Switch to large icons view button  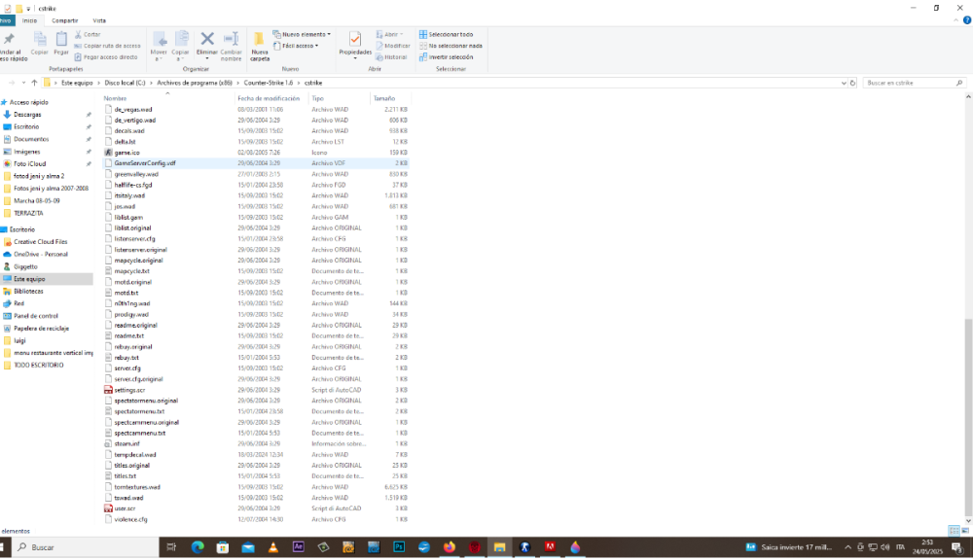tap(965, 531)
